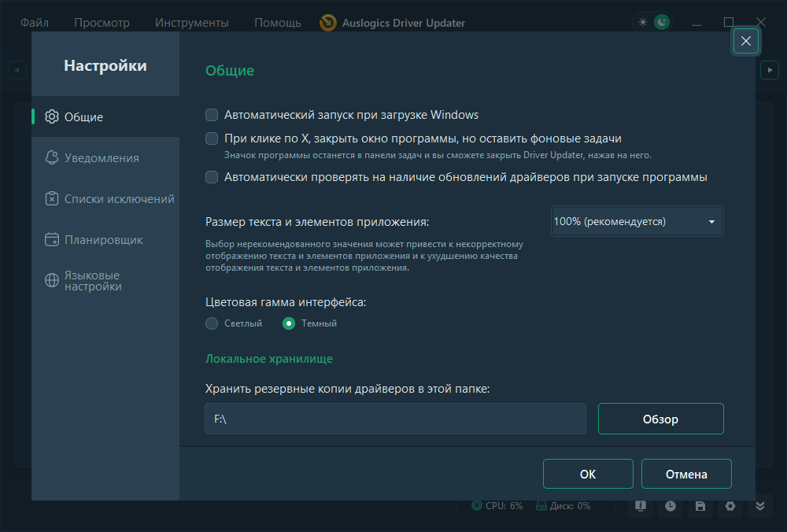Open the Файл menu
The height and width of the screenshot is (532, 787).
pyautogui.click(x=35, y=23)
